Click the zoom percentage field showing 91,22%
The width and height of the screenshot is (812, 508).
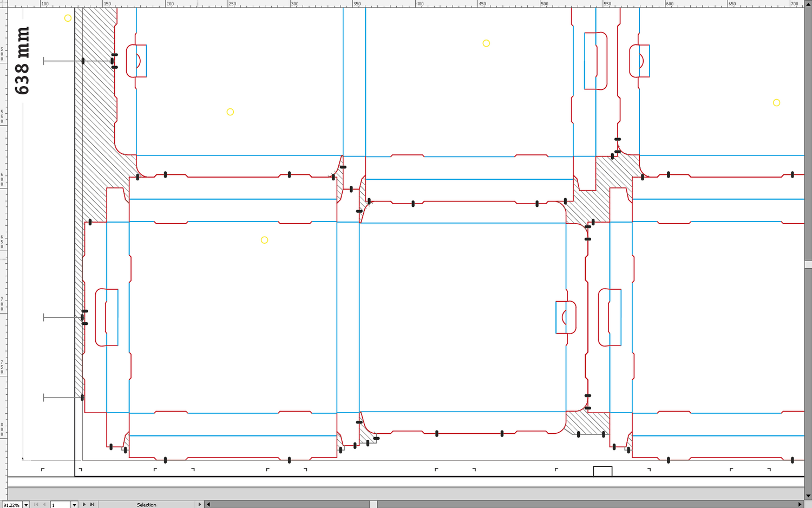11,505
